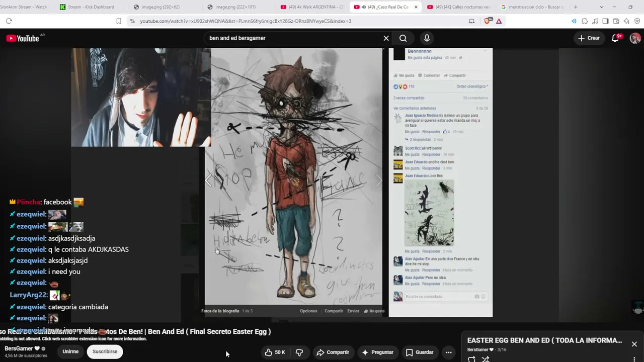Open the screen cast icon in address bar
This screenshot has width=644, height=362.
(471, 21)
